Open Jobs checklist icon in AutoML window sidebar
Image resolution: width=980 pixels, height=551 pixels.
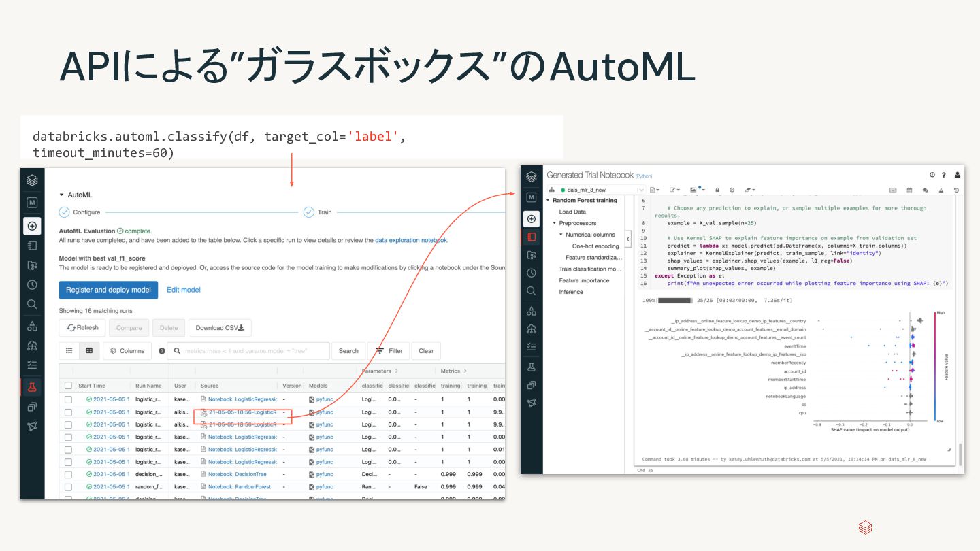coord(32,365)
